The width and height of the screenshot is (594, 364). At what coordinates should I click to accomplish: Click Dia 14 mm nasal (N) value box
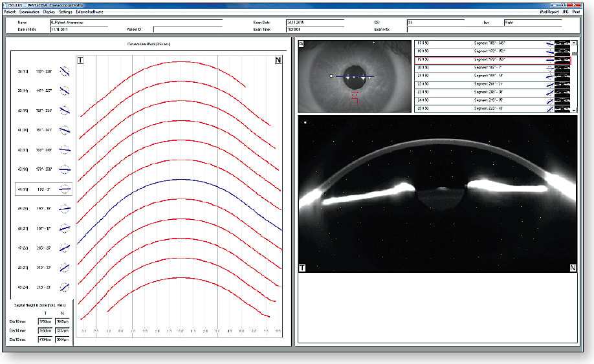tap(63, 330)
